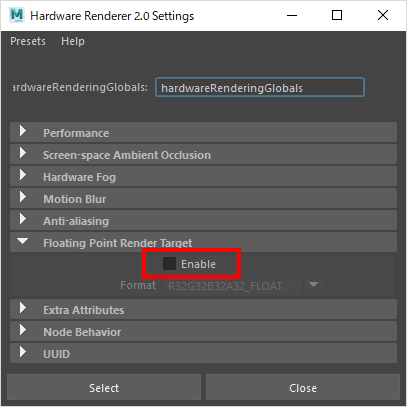Expand the Performance section arrow
407x407 pixels.
click(x=23, y=131)
